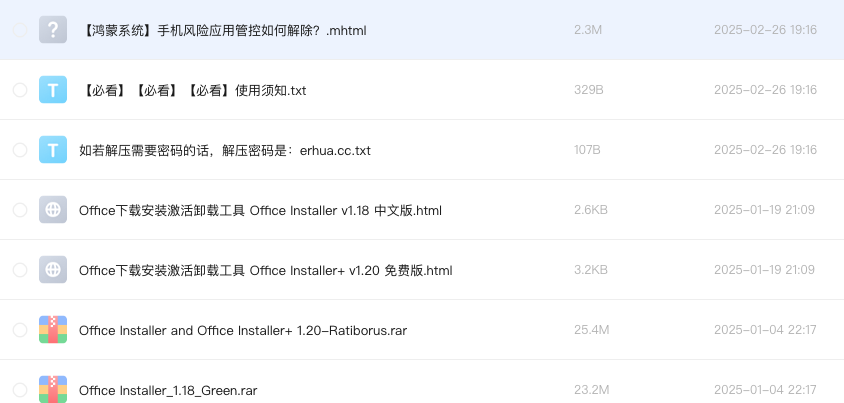This screenshot has height=403, width=844.
Task: Click the 25.4M file size value
Action: click(x=592, y=330)
